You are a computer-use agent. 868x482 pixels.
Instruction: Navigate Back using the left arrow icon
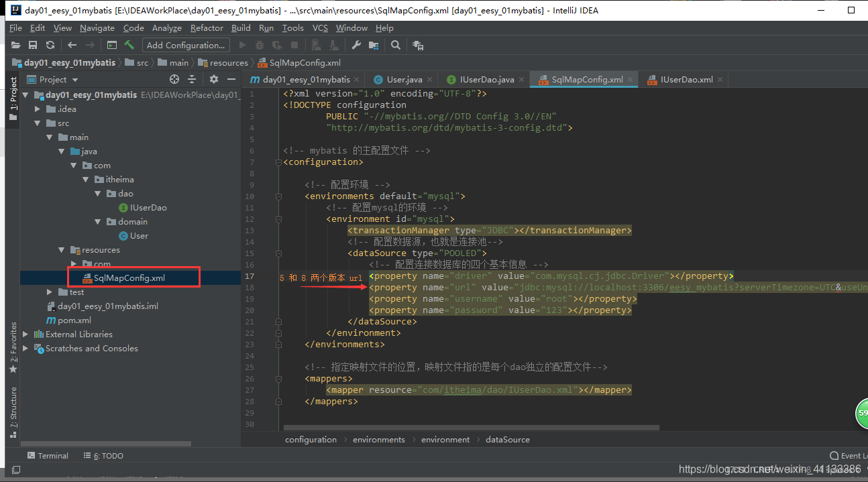72,45
